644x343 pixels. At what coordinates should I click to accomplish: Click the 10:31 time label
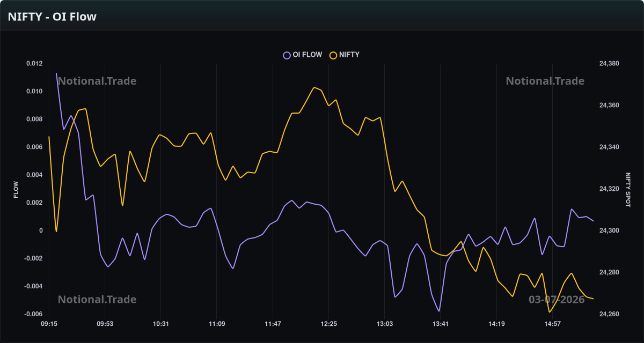(160, 324)
